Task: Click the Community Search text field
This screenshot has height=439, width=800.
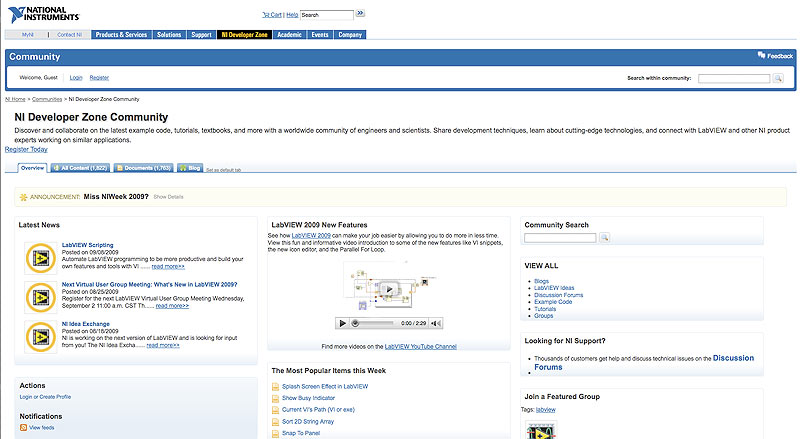Action: [x=560, y=238]
